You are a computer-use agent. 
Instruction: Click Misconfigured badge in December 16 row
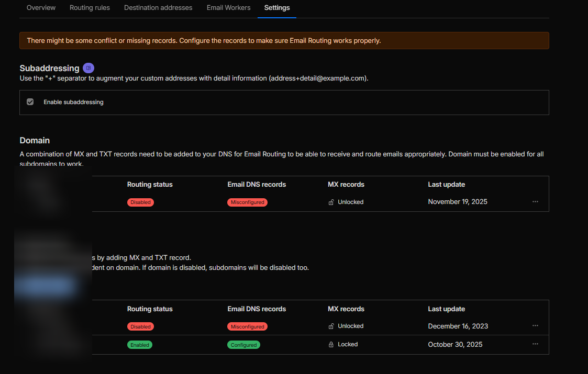[x=247, y=326]
